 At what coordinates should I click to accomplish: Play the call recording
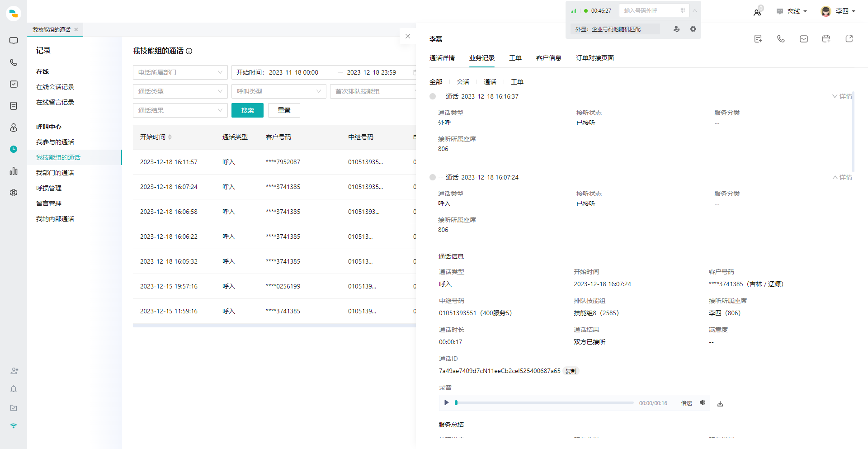(x=446, y=402)
